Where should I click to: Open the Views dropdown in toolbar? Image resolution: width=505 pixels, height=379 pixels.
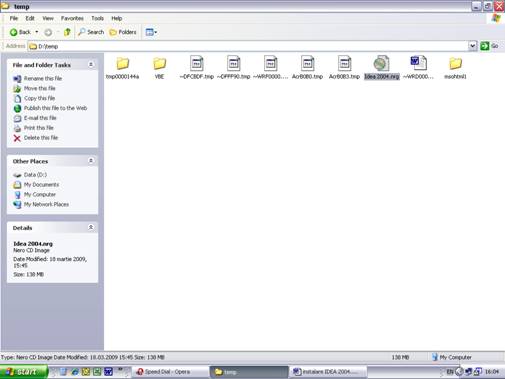point(151,32)
